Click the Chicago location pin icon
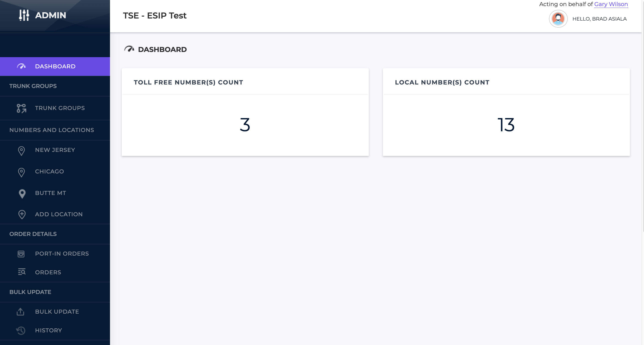The height and width of the screenshot is (345, 644). click(x=22, y=172)
